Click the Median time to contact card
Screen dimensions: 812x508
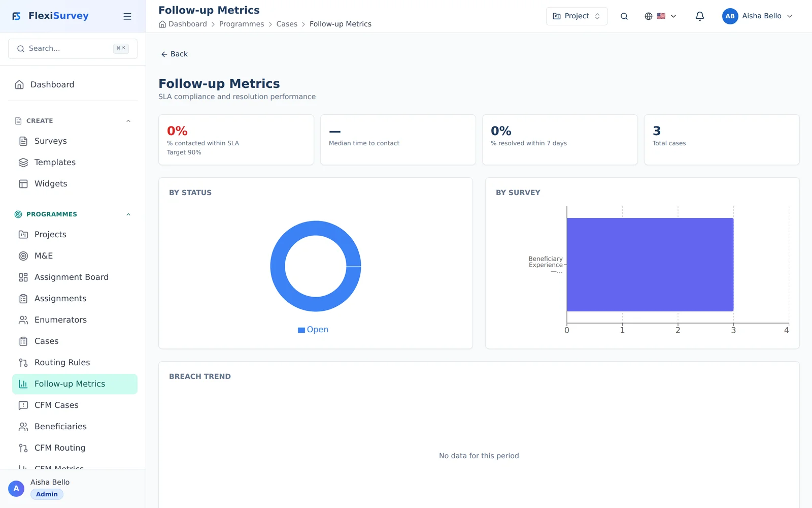(398, 140)
